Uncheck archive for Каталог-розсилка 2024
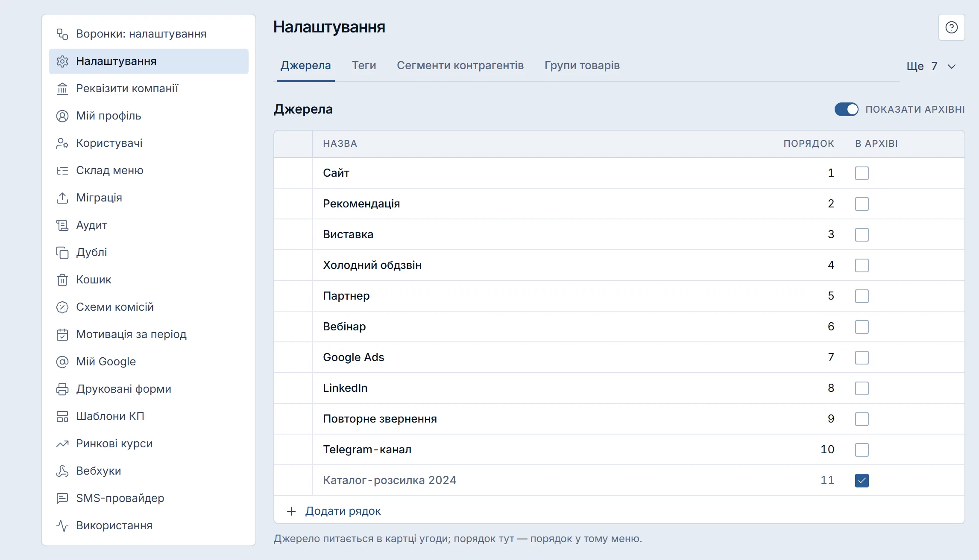Screen dimensions: 979x560 (862, 480)
